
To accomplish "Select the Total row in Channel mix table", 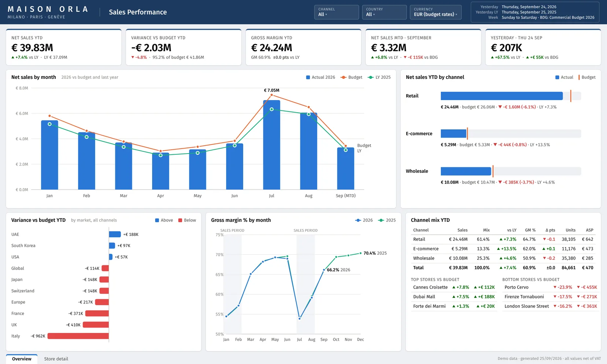I will [x=503, y=268].
